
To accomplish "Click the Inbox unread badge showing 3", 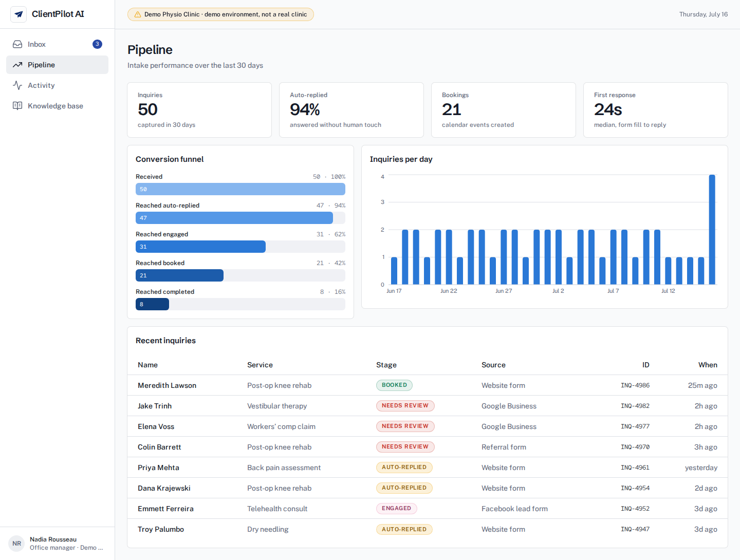I will (97, 44).
